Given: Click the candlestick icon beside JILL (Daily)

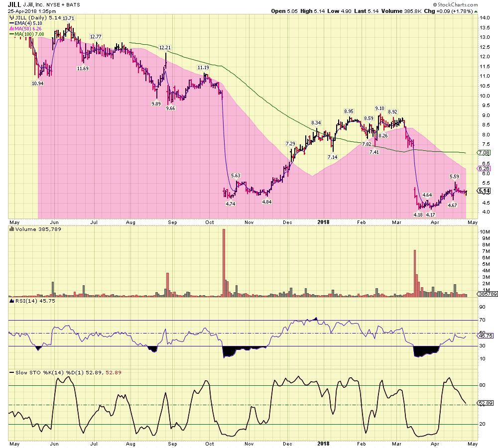Looking at the screenshot, I should coord(10,17).
